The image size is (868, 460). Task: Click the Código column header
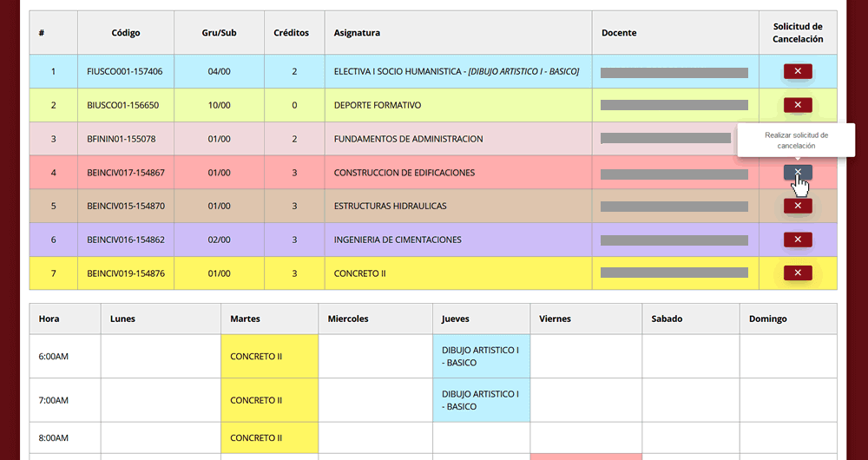click(x=126, y=33)
